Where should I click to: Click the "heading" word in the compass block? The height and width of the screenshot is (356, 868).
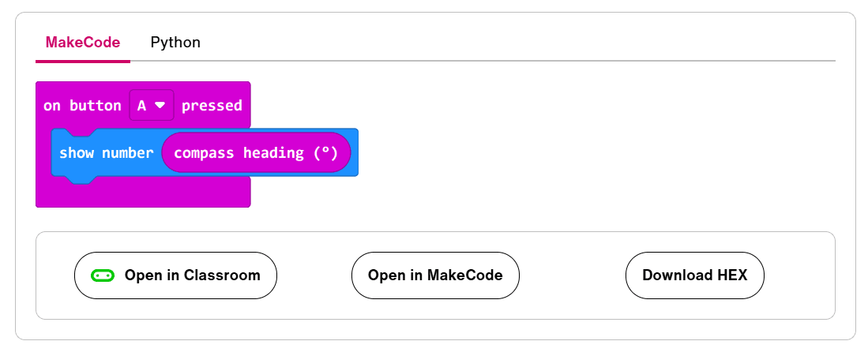(x=273, y=152)
